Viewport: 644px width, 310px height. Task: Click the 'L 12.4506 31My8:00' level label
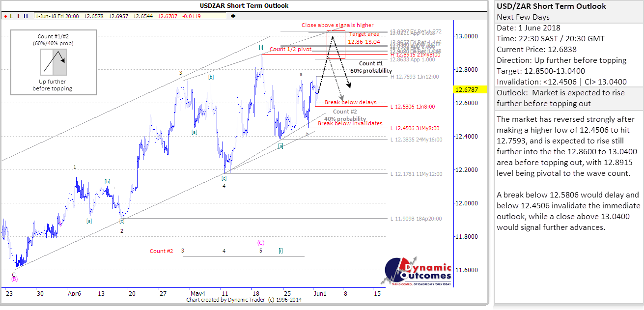pyautogui.click(x=415, y=128)
